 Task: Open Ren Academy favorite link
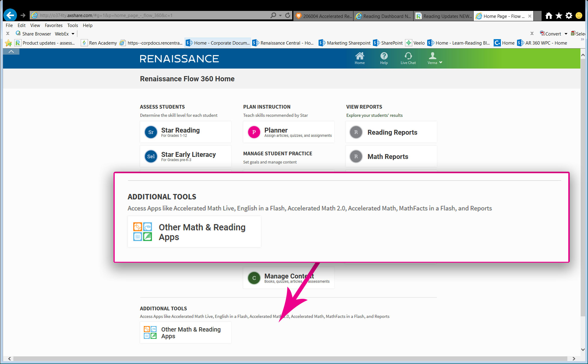coord(99,43)
